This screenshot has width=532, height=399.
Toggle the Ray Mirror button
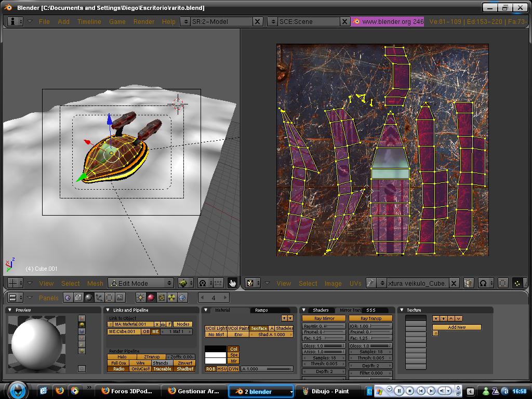tap(324, 318)
